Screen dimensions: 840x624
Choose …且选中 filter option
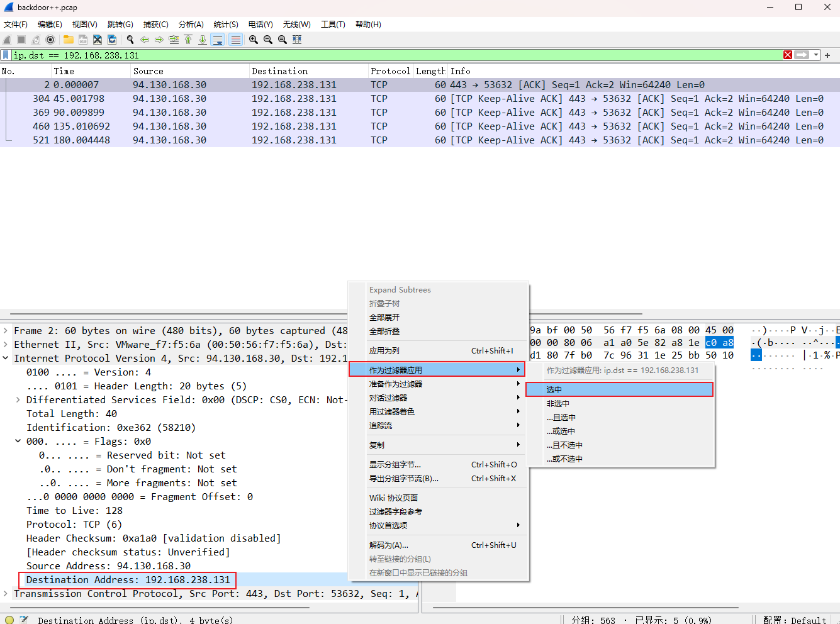[620, 417]
